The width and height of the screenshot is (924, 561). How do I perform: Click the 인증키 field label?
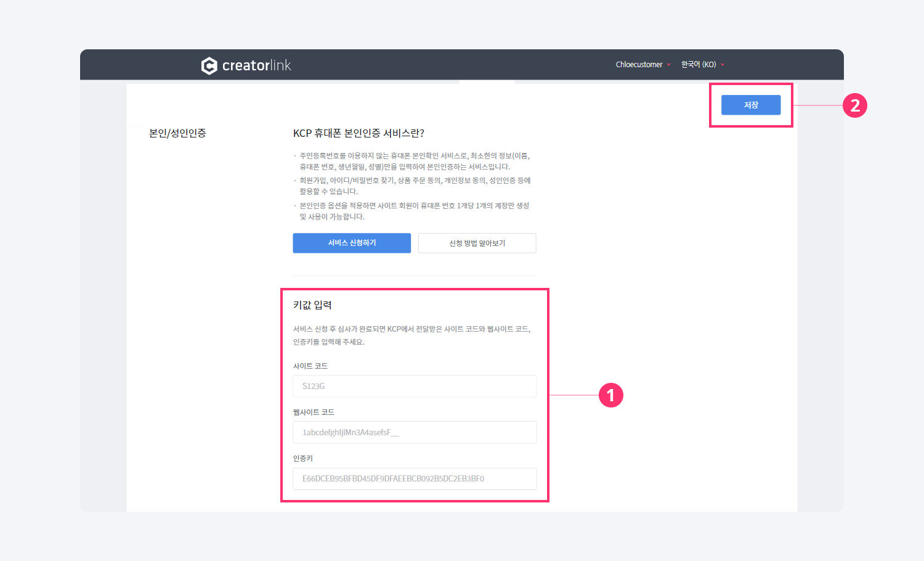tap(303, 459)
